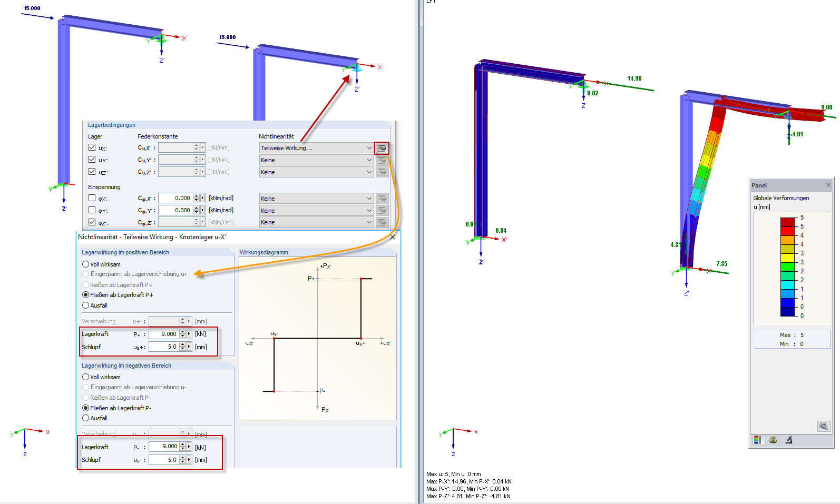Image resolution: width=840 pixels, height=504 pixels.
Task: Open the Teilweise Wirkung nonlinearity dropdown
Action: tap(316, 148)
